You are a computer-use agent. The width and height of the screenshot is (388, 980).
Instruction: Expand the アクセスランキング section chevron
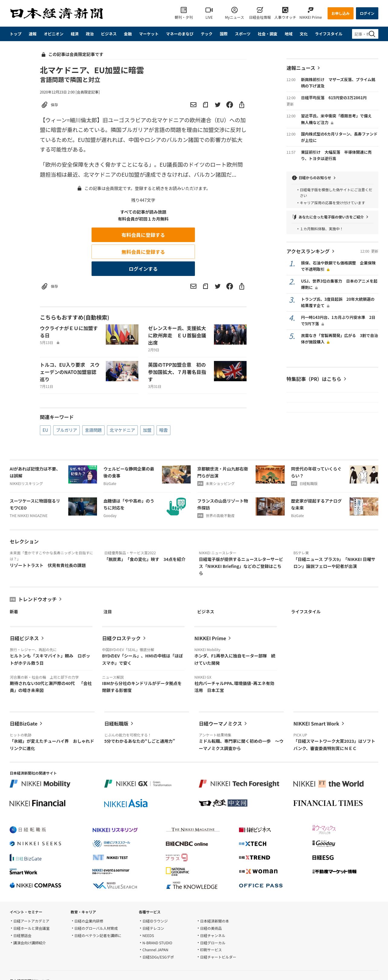point(333,251)
